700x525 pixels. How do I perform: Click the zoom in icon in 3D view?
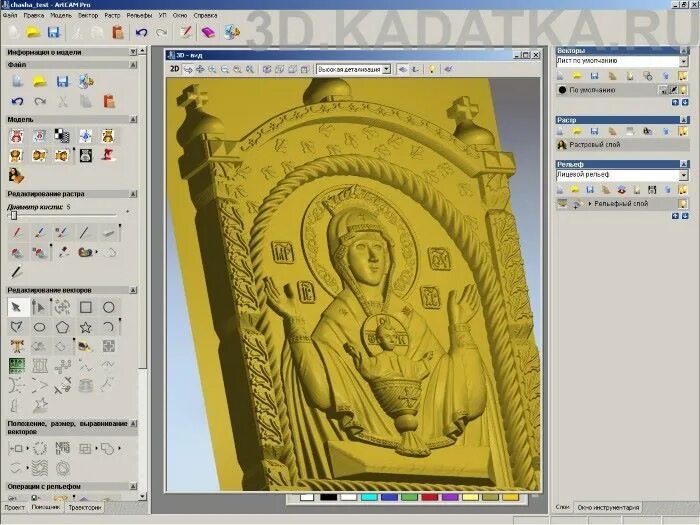(x=212, y=69)
